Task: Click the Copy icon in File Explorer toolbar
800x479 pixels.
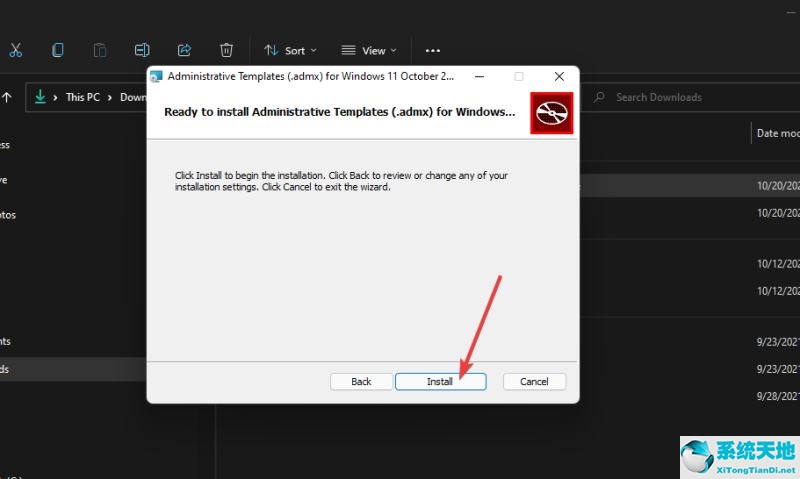Action: [58, 50]
